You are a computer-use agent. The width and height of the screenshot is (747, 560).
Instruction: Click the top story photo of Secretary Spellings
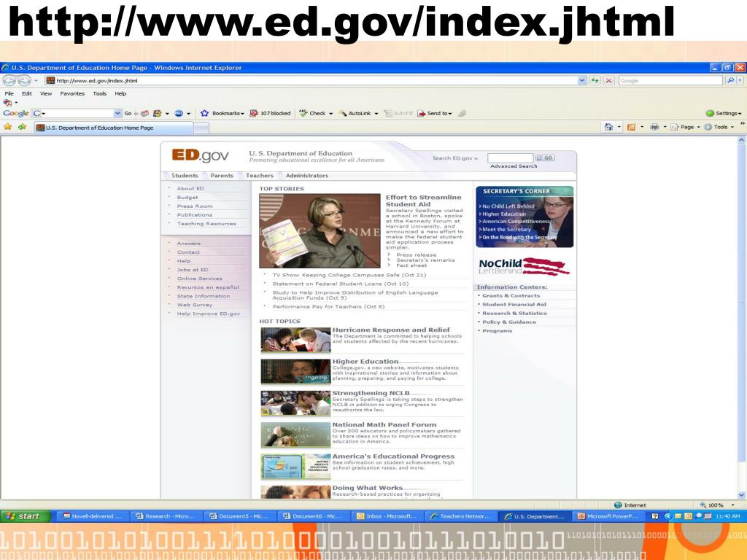[320, 230]
